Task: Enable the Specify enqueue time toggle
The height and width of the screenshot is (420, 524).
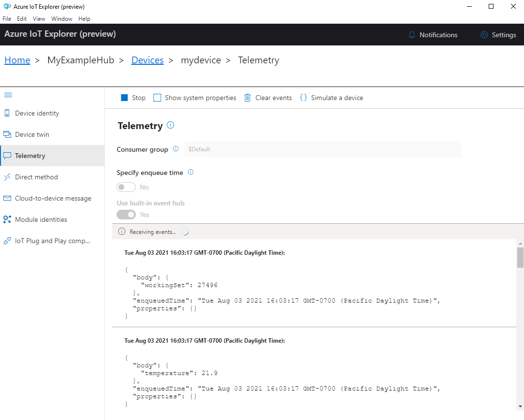Action: pos(126,187)
